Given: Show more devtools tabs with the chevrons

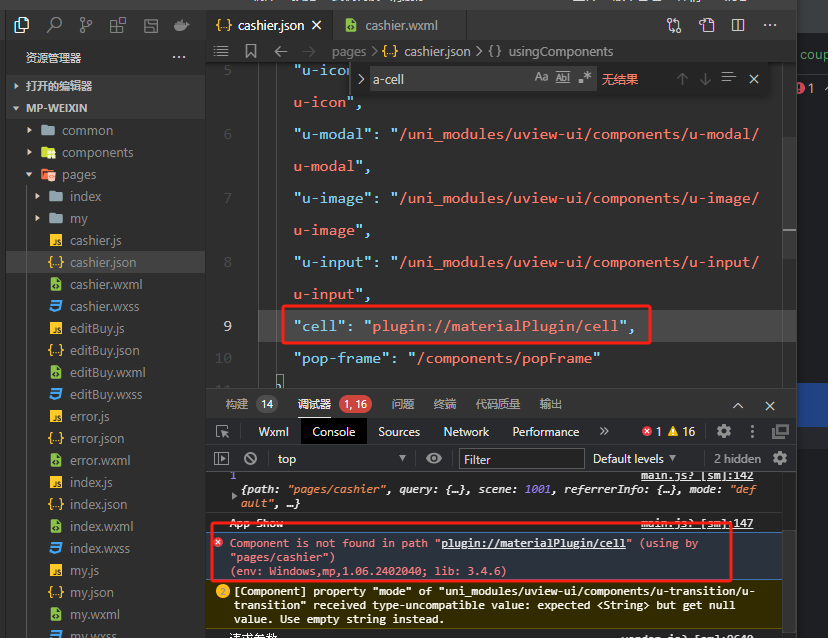Looking at the screenshot, I should [x=604, y=431].
